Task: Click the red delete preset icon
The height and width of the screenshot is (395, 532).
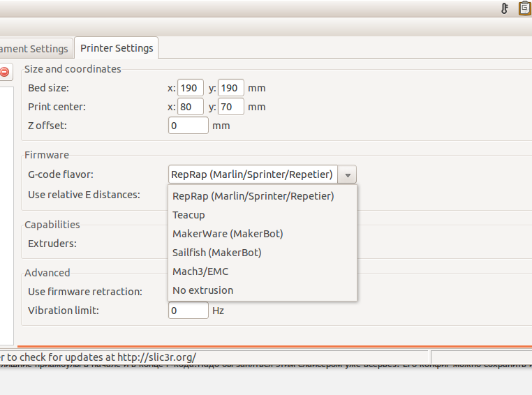Action: pos(5,71)
